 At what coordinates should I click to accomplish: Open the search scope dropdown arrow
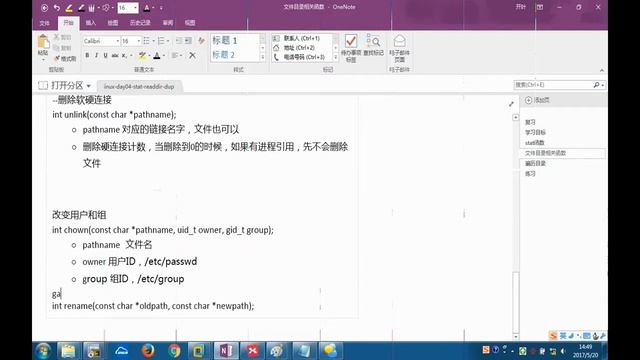click(602, 85)
